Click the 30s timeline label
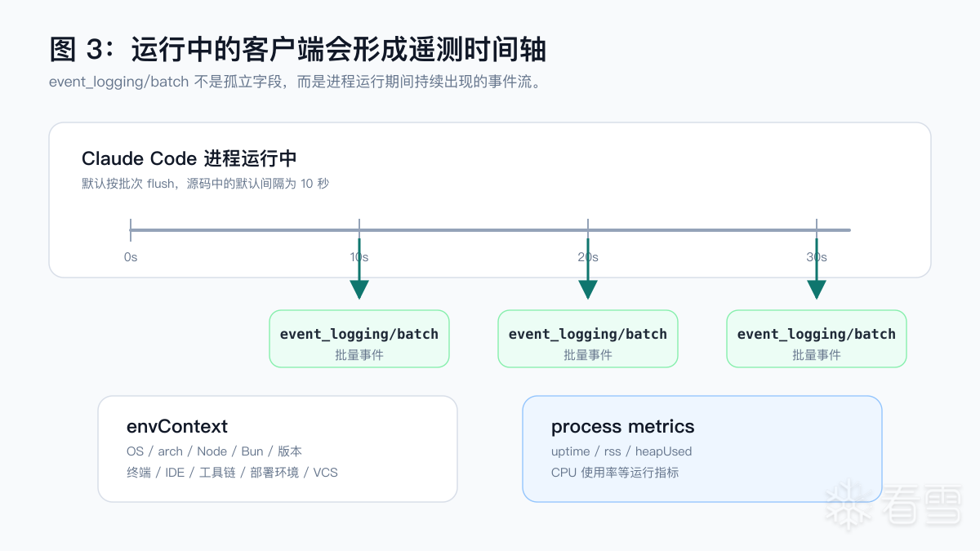 point(817,257)
